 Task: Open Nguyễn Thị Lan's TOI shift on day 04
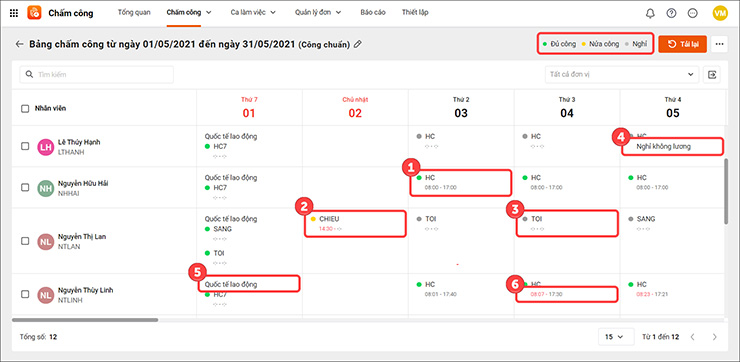[567, 223]
